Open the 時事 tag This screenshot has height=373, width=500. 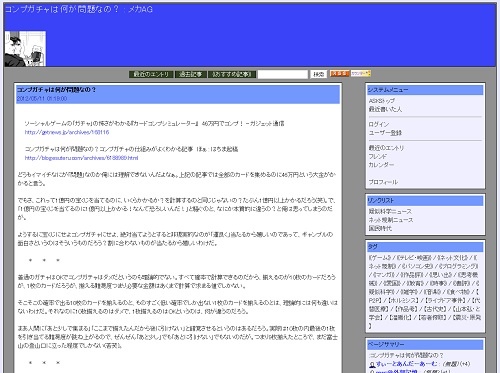click(439, 283)
